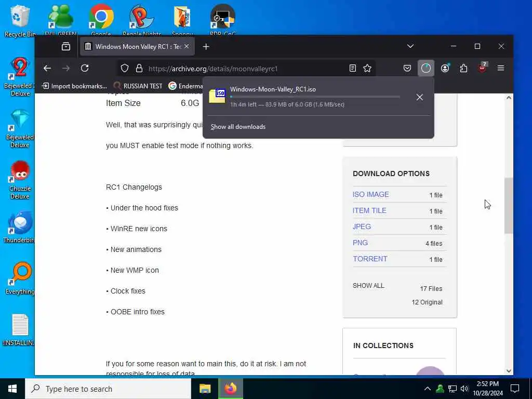Show hidden tray icons chevron
Viewport: 532px width, 399px height.
428,389
